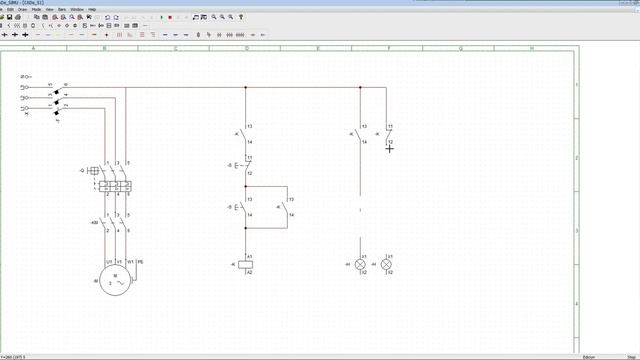The height and width of the screenshot is (360, 640).
Task: Click column header A on the drawing border
Action: (x=33, y=48)
